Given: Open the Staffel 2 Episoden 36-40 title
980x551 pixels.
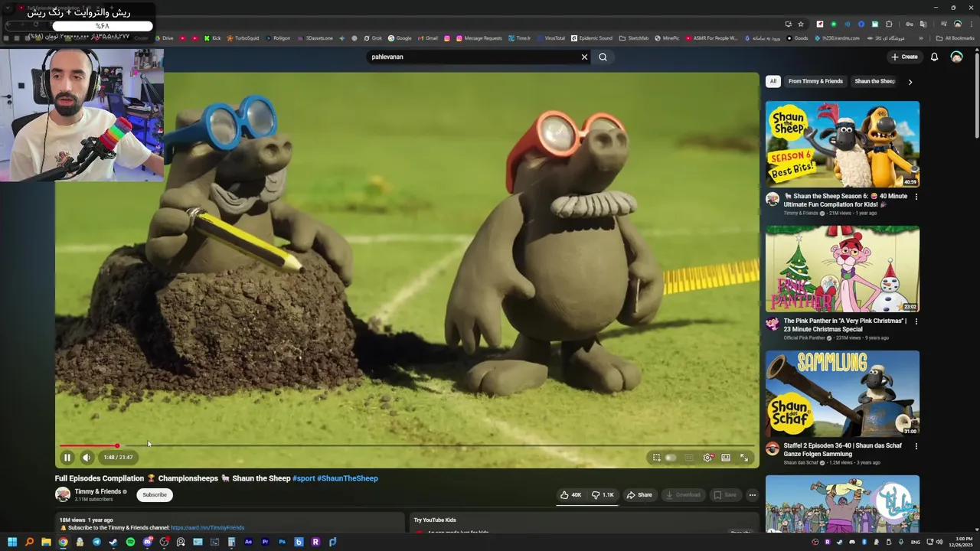Looking at the screenshot, I should point(842,449).
